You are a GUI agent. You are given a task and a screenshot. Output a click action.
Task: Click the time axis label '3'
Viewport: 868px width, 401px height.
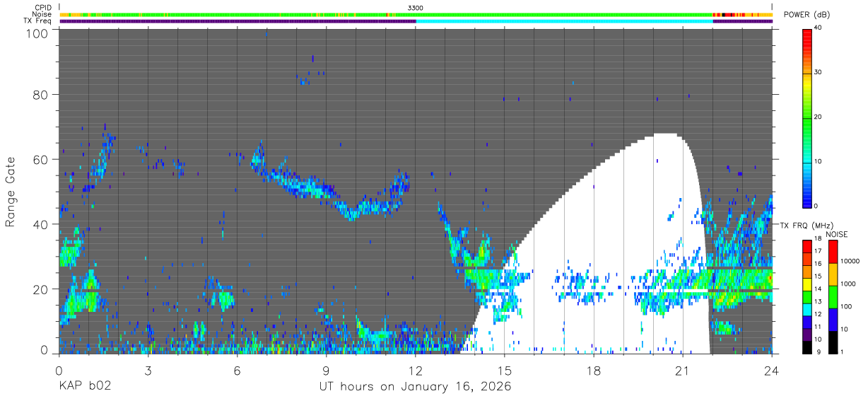click(x=148, y=369)
